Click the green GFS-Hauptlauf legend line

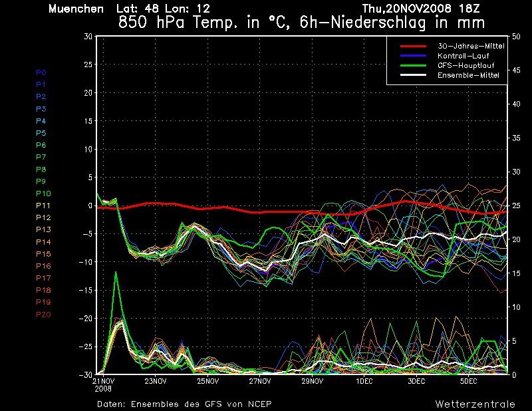point(413,65)
